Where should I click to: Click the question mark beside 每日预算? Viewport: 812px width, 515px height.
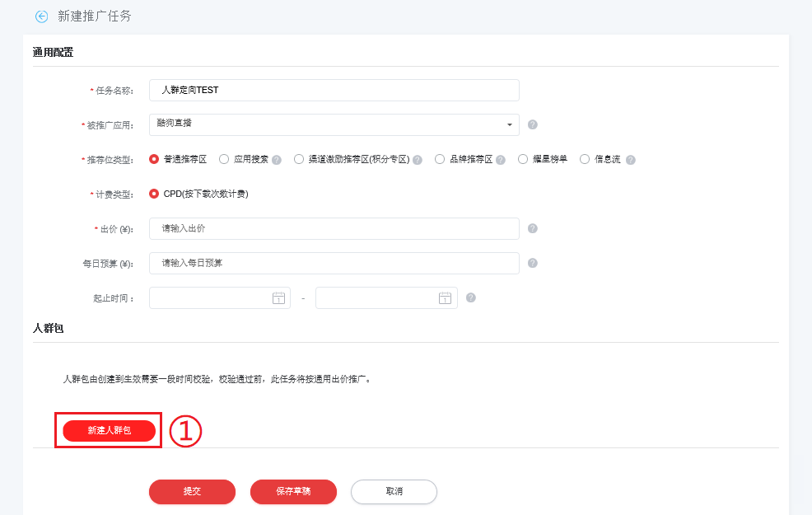[532, 263]
